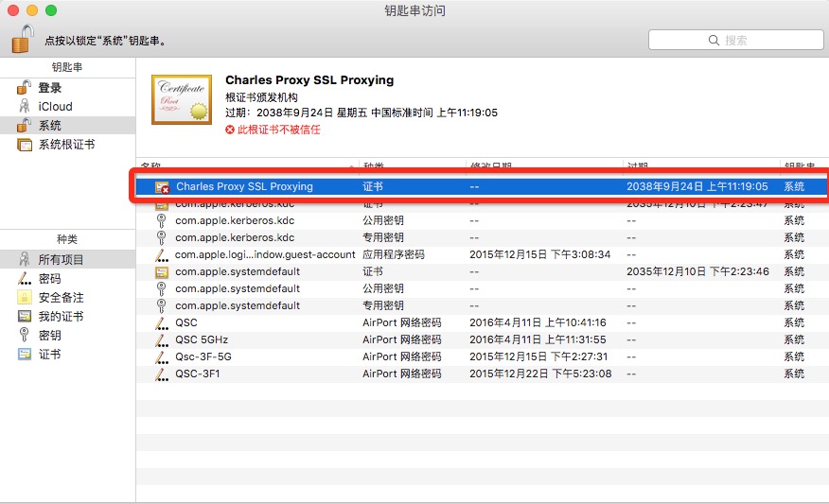Click the password icon beside QSC
The height and width of the screenshot is (504, 829).
coord(161,323)
